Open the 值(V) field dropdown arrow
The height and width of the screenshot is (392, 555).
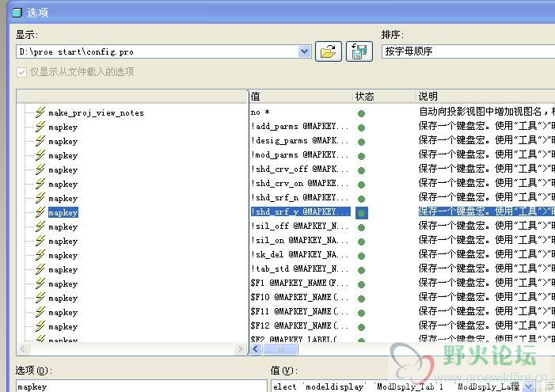[528, 386]
